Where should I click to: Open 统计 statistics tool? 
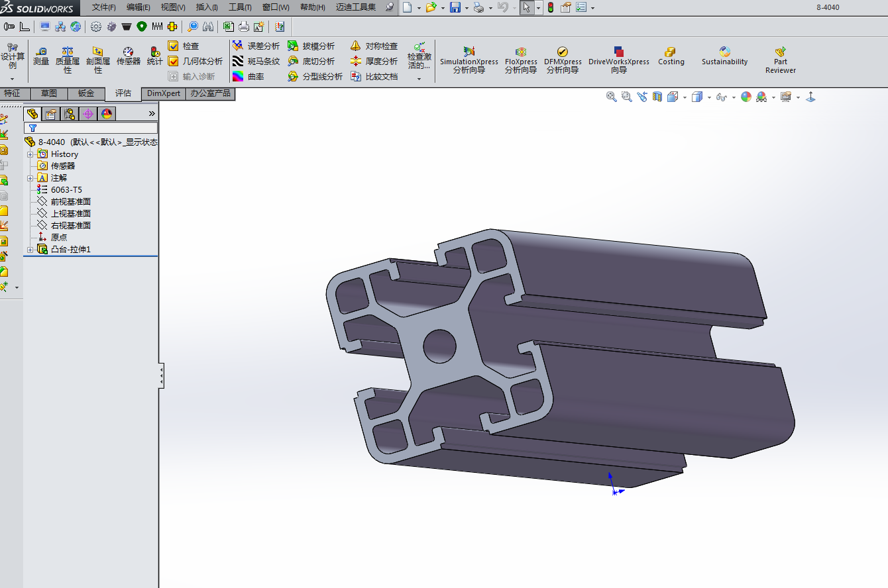[x=154, y=56]
